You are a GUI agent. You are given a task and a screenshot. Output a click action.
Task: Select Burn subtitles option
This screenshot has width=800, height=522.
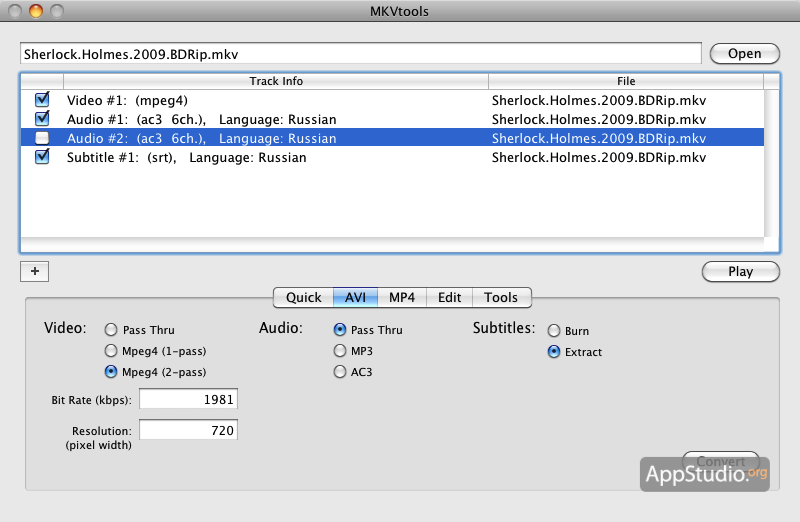[554, 331]
